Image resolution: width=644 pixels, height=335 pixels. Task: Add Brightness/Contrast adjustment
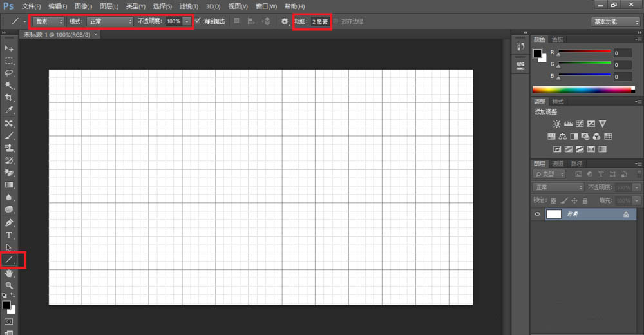coord(556,124)
